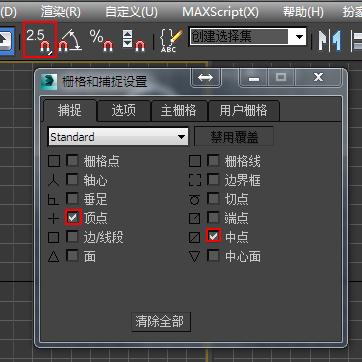362x362 pixels.
Task: Click the 禁用覆盖 button
Action: coord(234,137)
